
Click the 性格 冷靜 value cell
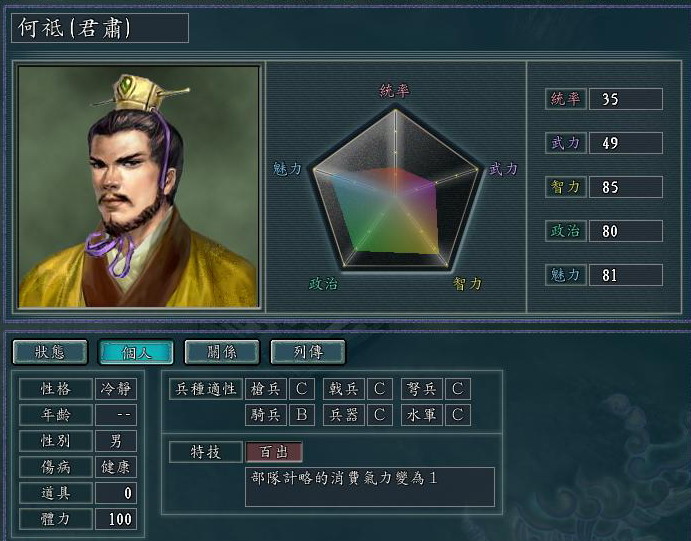click(116, 389)
